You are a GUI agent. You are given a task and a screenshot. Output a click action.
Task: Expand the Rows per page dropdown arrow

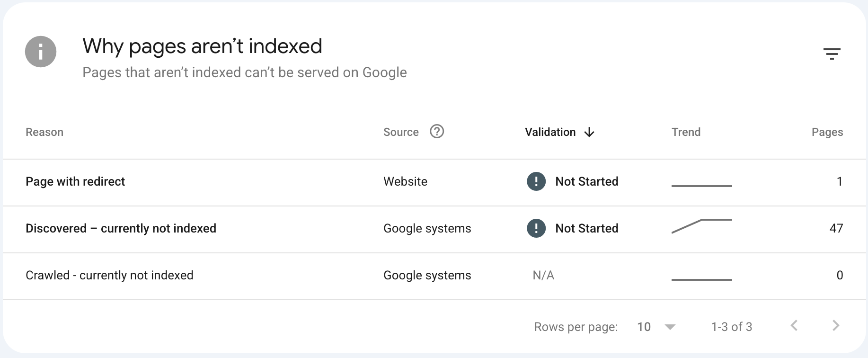tap(670, 327)
